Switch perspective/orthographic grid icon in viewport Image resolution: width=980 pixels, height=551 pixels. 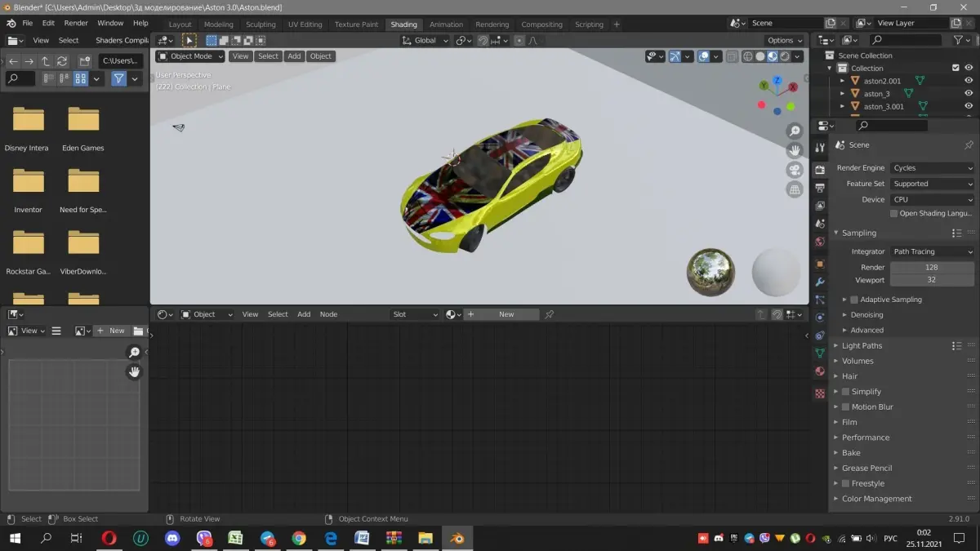coord(795,189)
